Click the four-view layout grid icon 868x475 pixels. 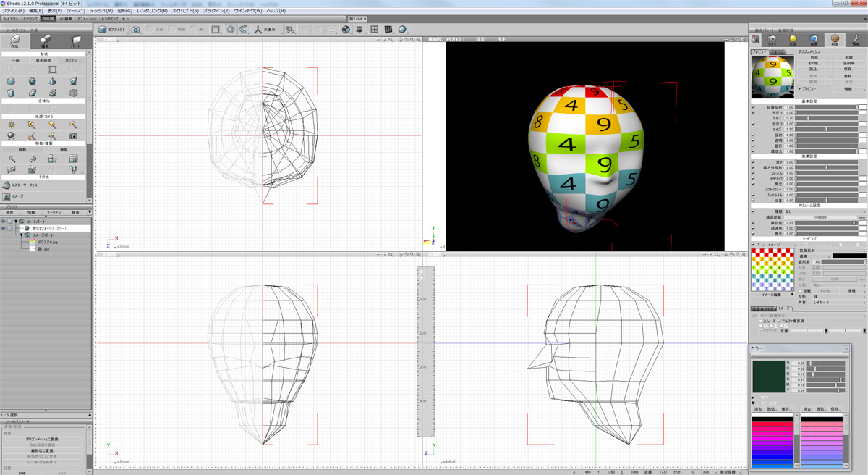point(375,30)
